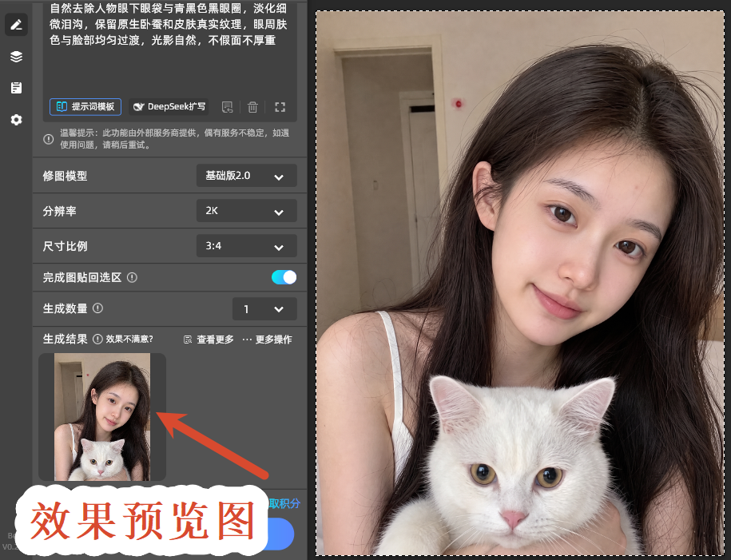Open the 生成数量 dropdown showing 1

(264, 309)
